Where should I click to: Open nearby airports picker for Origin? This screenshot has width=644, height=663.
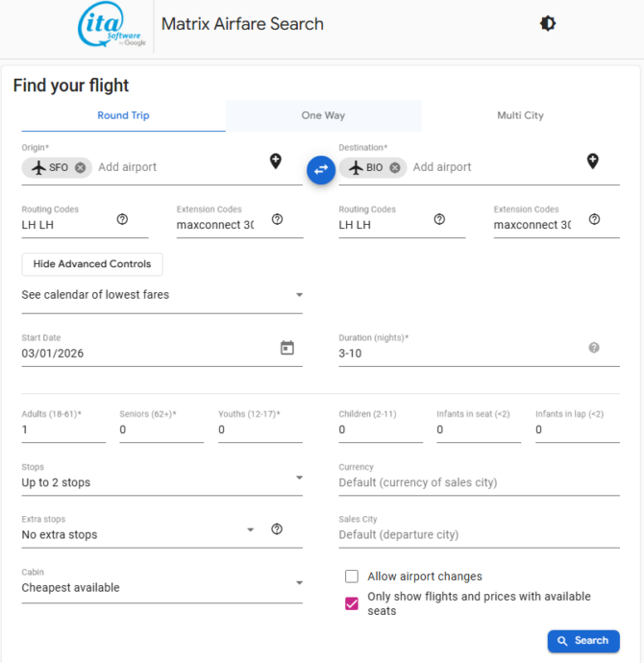(276, 161)
